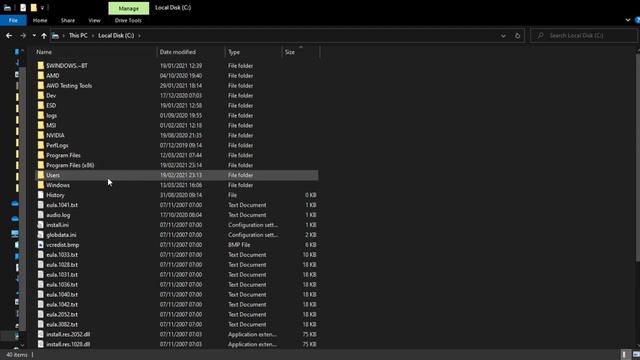Sort by the Size column header
640x360 pixels.
[x=290, y=52]
